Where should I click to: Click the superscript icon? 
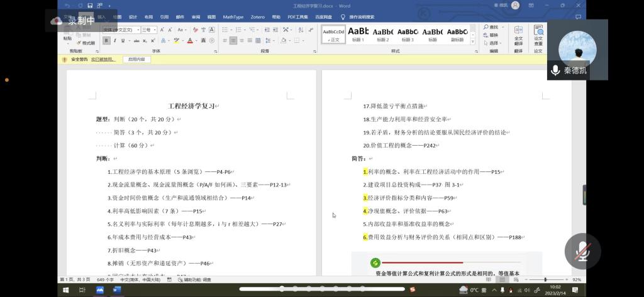[x=153, y=41]
